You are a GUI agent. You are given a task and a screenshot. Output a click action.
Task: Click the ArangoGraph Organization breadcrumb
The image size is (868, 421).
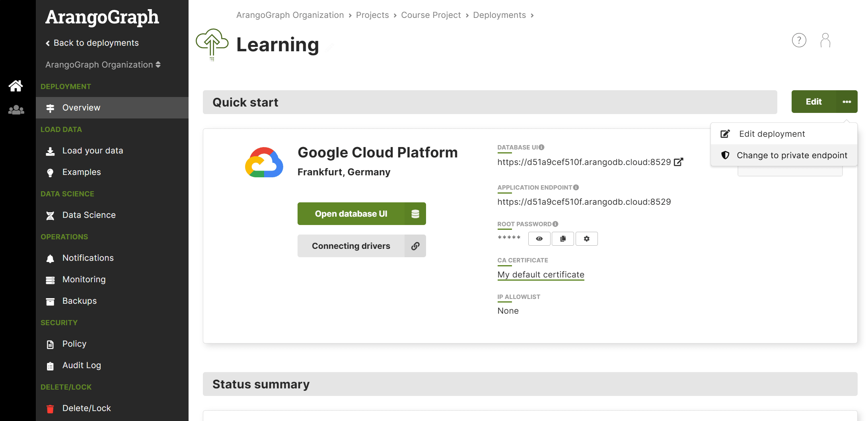(290, 15)
